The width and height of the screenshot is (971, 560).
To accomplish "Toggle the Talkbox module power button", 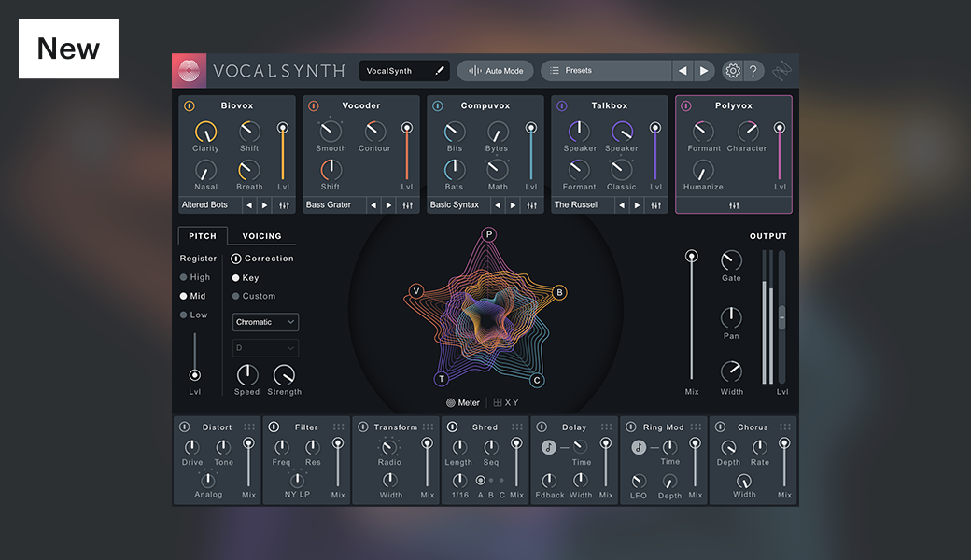I will pyautogui.click(x=562, y=105).
